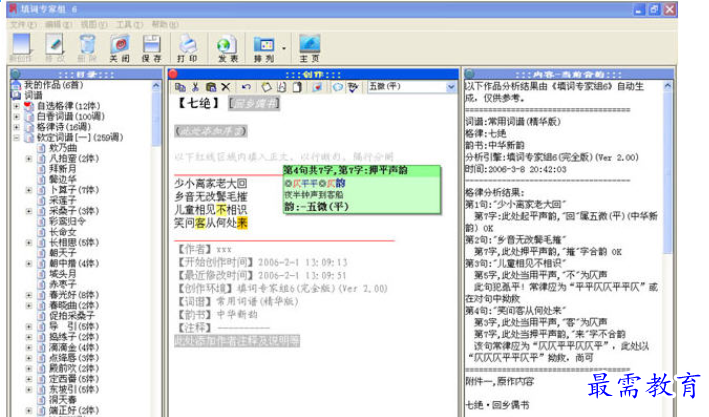Open the 文件 (File) menu
Viewport: 709px width, 417px height.
click(22, 23)
